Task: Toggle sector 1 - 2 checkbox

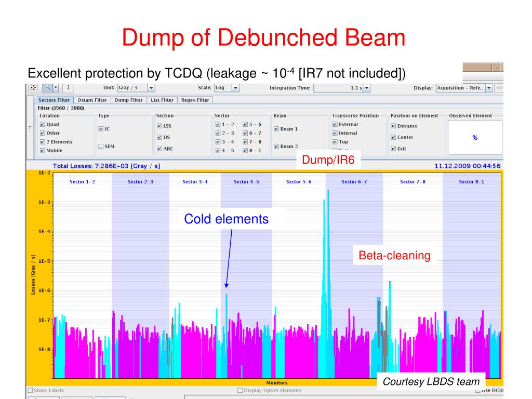Action: point(218,124)
